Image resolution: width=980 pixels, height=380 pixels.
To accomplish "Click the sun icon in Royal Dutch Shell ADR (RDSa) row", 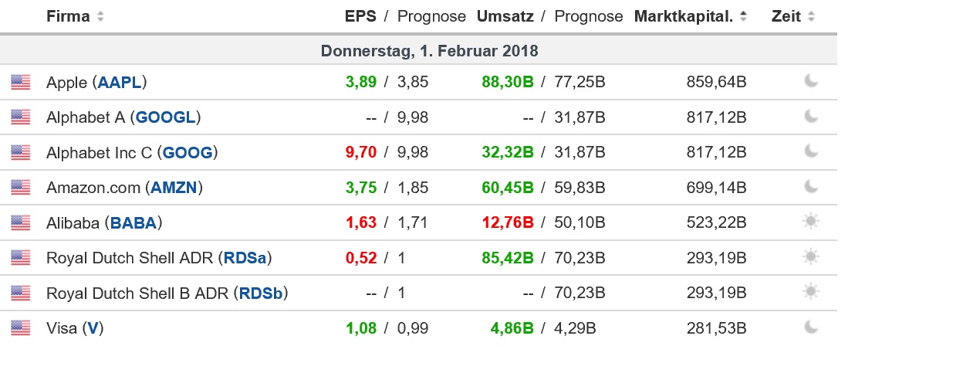I will 811,256.
